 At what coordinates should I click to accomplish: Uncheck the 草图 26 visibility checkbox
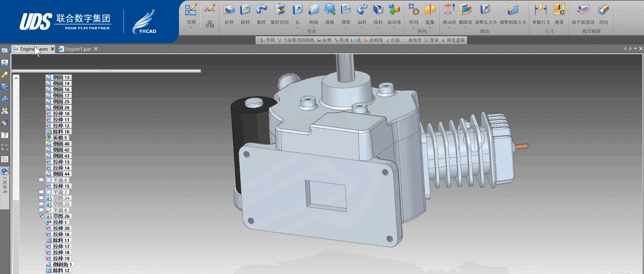41,216
